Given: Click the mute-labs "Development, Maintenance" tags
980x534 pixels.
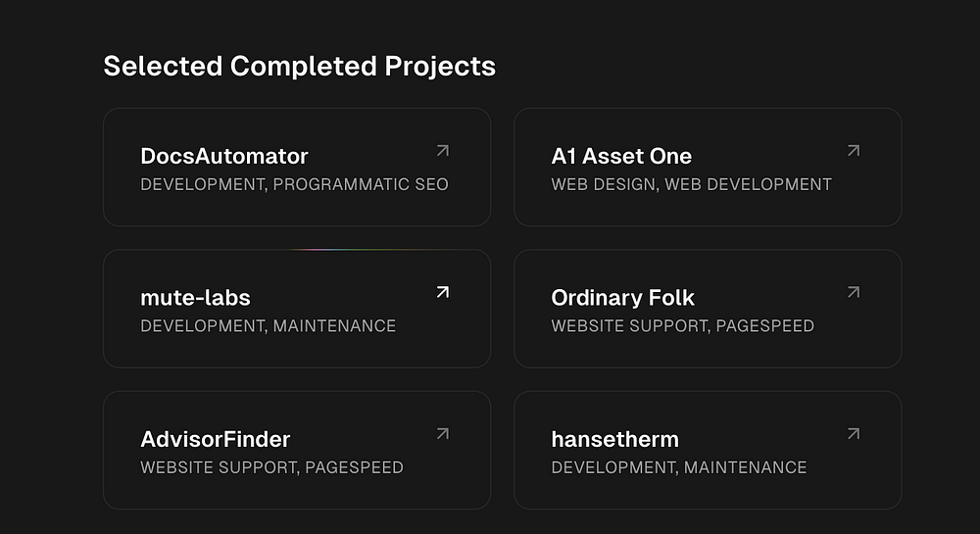Looking at the screenshot, I should [x=269, y=325].
